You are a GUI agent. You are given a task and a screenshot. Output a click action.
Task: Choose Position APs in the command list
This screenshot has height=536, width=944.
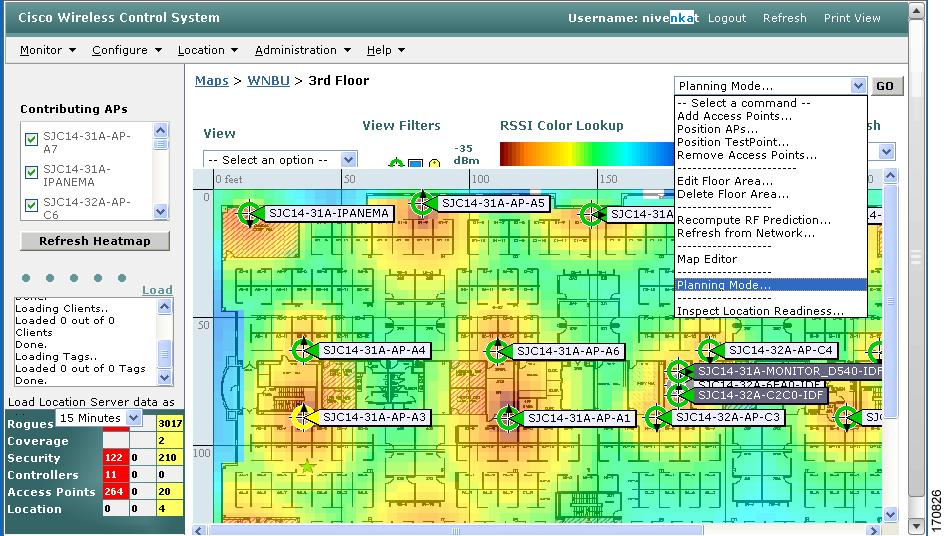click(717, 129)
